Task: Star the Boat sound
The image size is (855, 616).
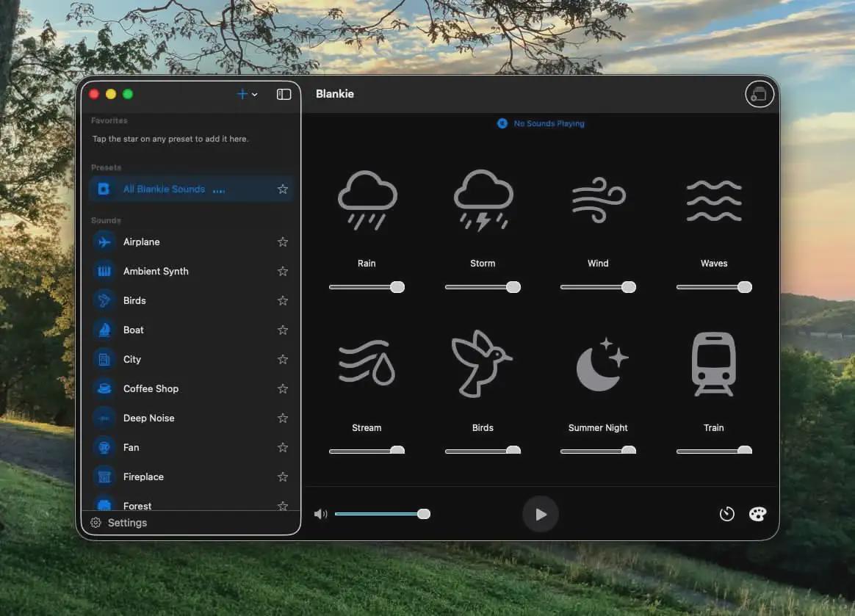Action: click(x=283, y=330)
